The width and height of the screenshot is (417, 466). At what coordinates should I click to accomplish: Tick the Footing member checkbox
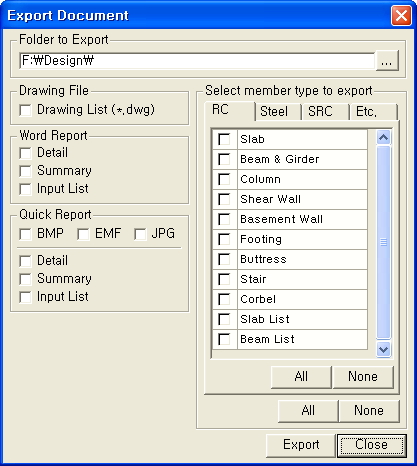pos(224,239)
